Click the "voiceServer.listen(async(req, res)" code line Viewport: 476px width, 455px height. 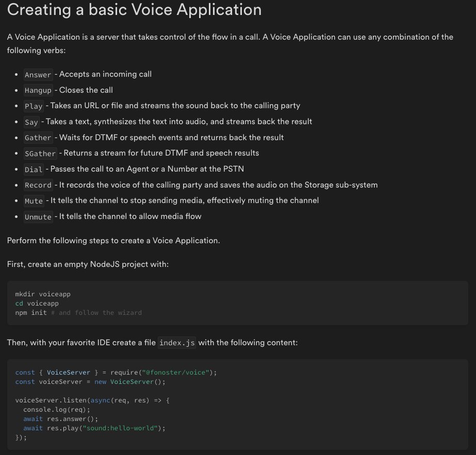coord(92,400)
